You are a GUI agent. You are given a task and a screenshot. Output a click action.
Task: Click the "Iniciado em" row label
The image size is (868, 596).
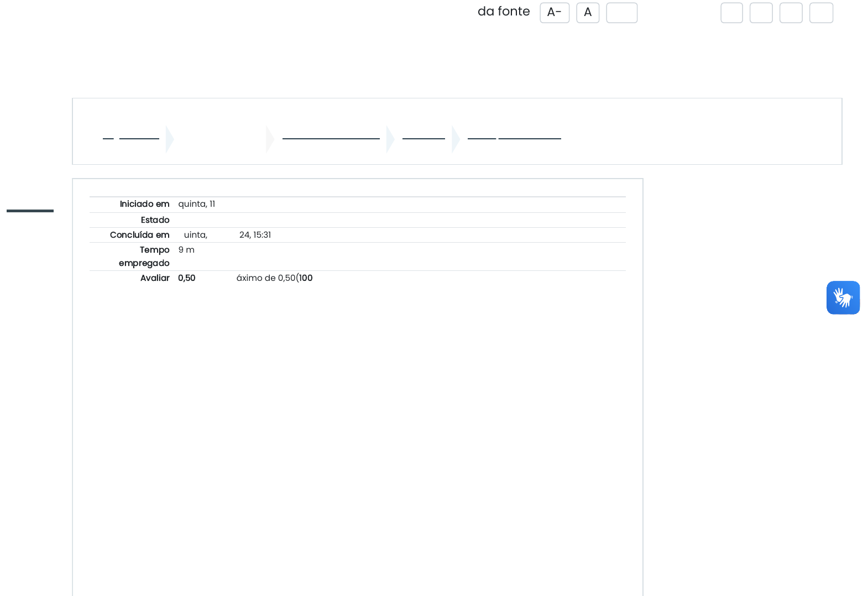tap(144, 204)
